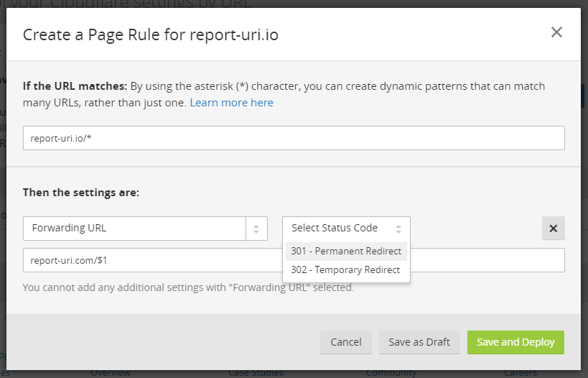The width and height of the screenshot is (588, 378).
Task: Remove the Forwarding URL setting row
Action: click(553, 229)
